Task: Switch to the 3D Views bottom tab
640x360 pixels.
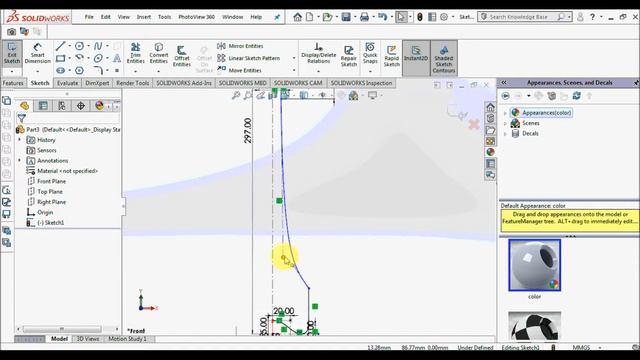Action: pos(88,339)
